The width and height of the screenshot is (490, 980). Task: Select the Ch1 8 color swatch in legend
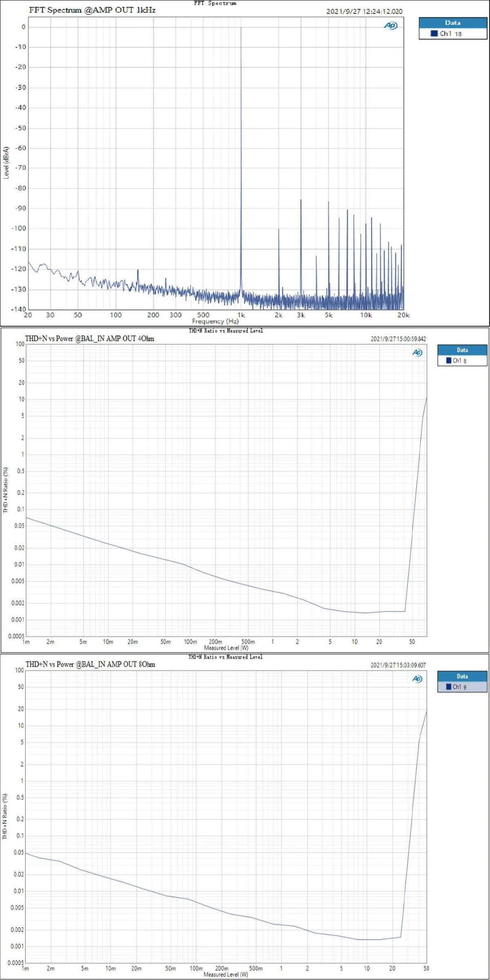tap(448, 361)
